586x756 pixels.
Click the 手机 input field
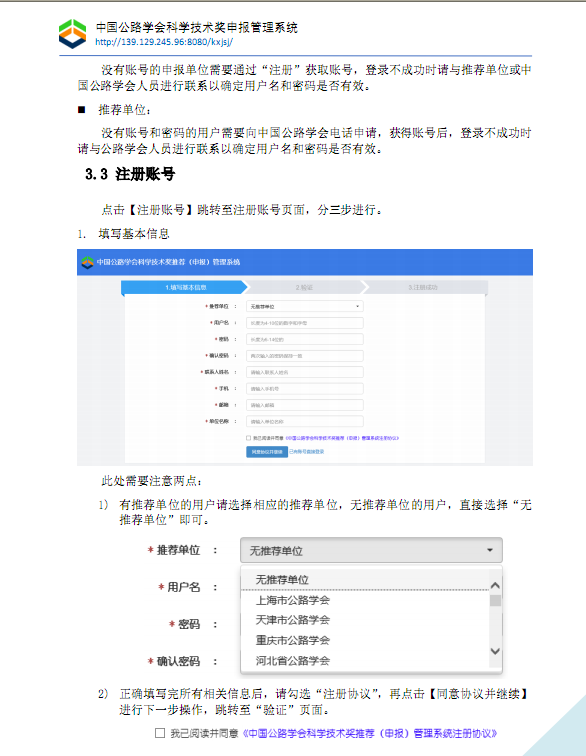pyautogui.click(x=304, y=389)
